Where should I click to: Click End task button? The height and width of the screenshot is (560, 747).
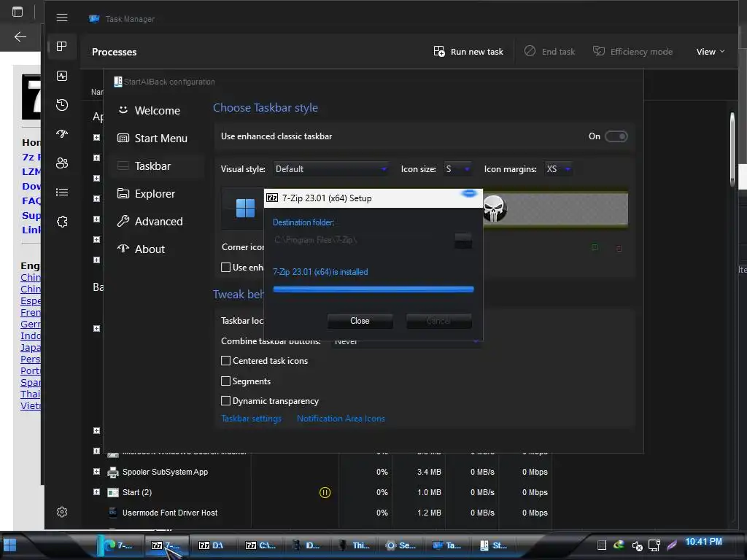549,52
